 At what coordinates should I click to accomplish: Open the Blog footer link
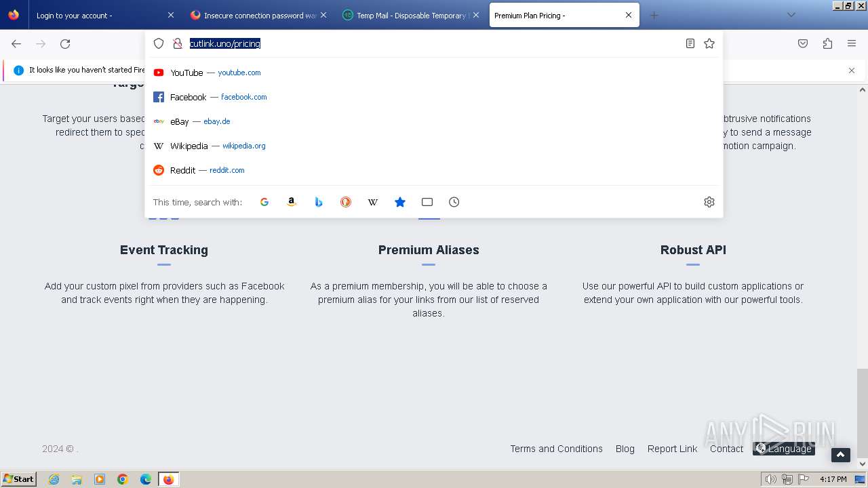[625, 449]
